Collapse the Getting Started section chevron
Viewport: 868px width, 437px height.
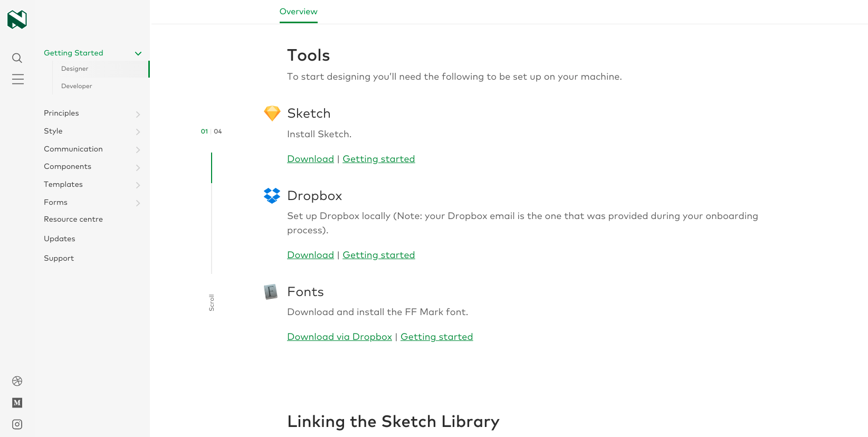point(138,53)
